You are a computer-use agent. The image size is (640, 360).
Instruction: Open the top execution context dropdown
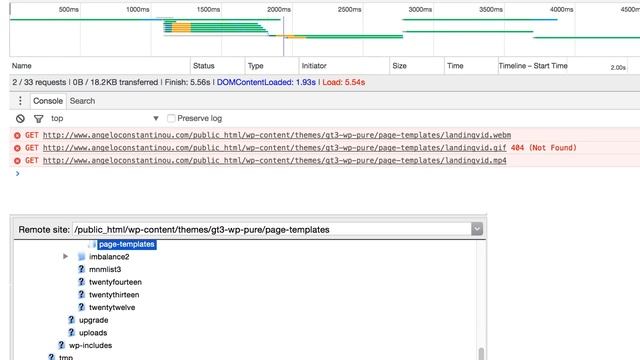point(104,118)
